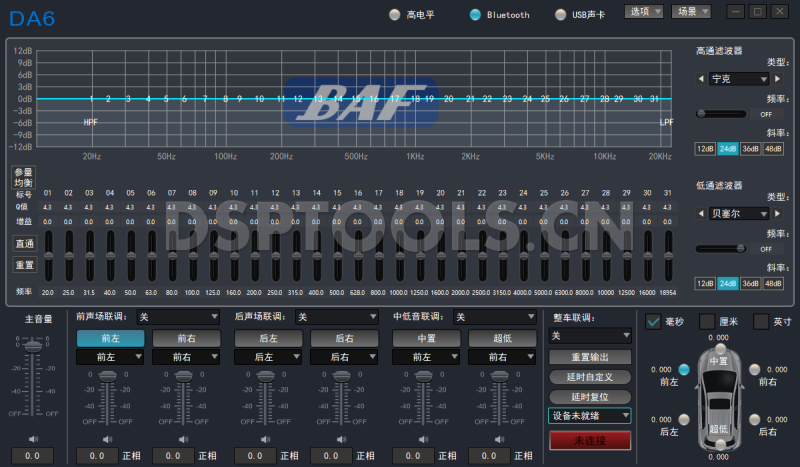The height and width of the screenshot is (467, 800).
Task: Select the rear-right speaker dot beside the car
Action: (x=754, y=420)
